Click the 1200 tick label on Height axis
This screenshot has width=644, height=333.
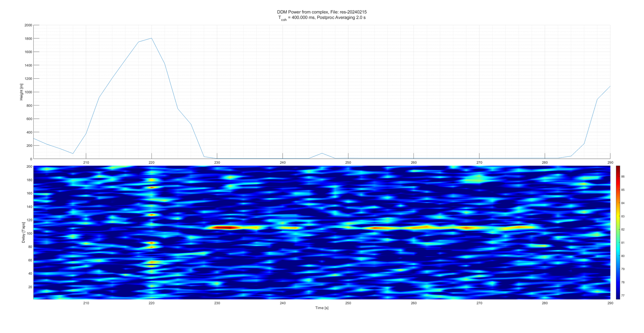[x=28, y=79]
